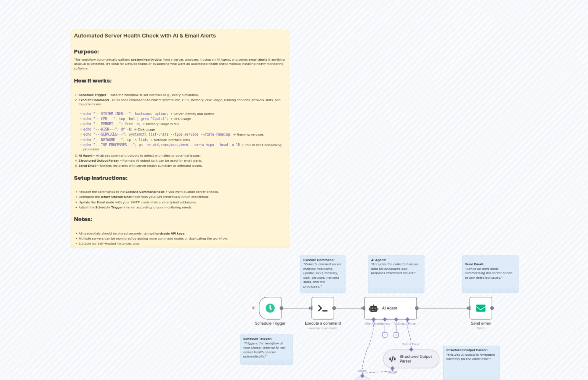Open the Schedule Trigger clock node
Screen dimensions: 588x380
click(x=270, y=308)
